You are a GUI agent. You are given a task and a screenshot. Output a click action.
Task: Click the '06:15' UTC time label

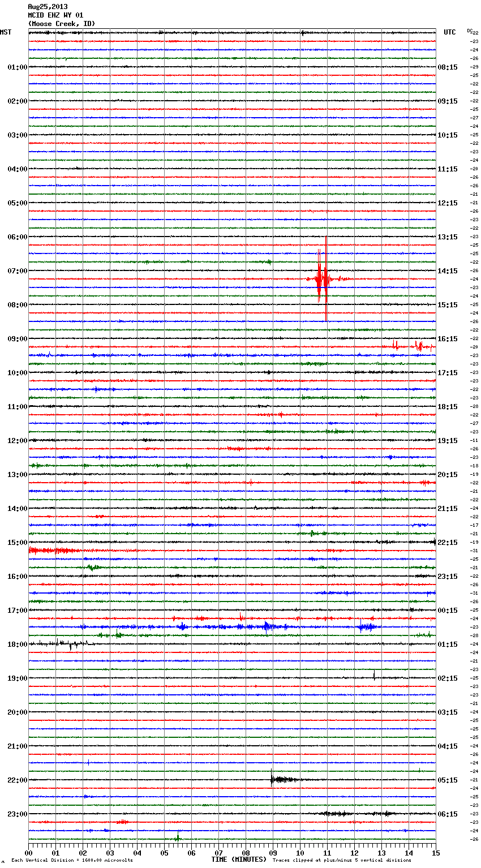coord(448,814)
